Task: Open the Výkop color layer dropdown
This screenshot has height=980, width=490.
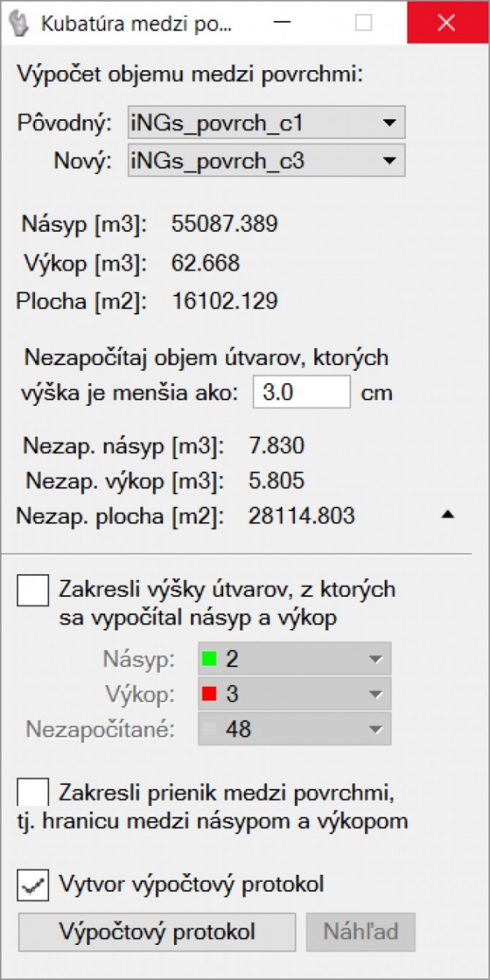Action: tap(295, 694)
